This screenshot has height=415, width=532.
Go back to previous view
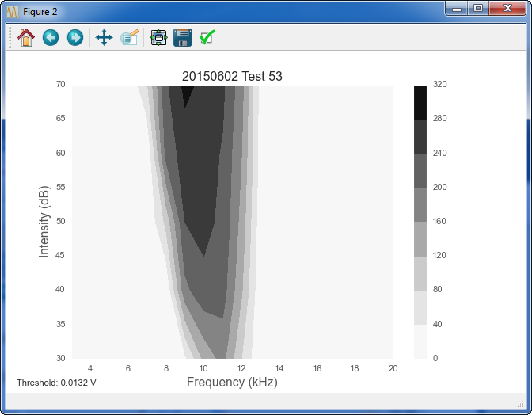point(51,37)
